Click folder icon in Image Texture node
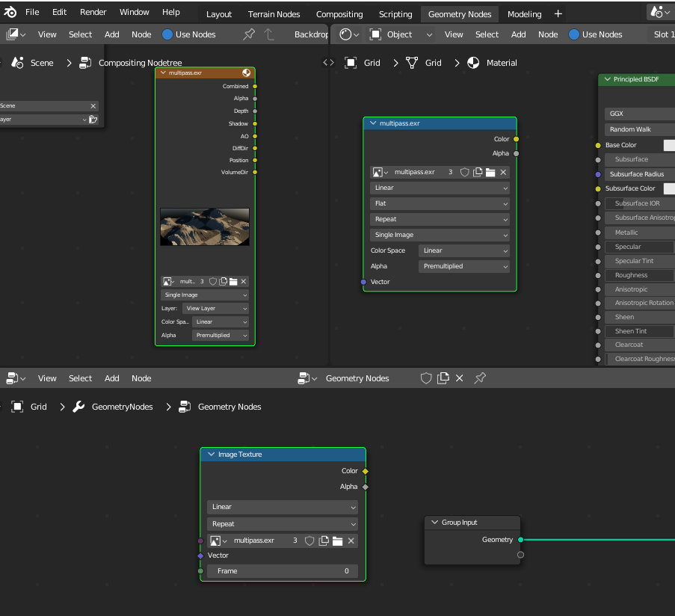The image size is (675, 616). [x=338, y=541]
